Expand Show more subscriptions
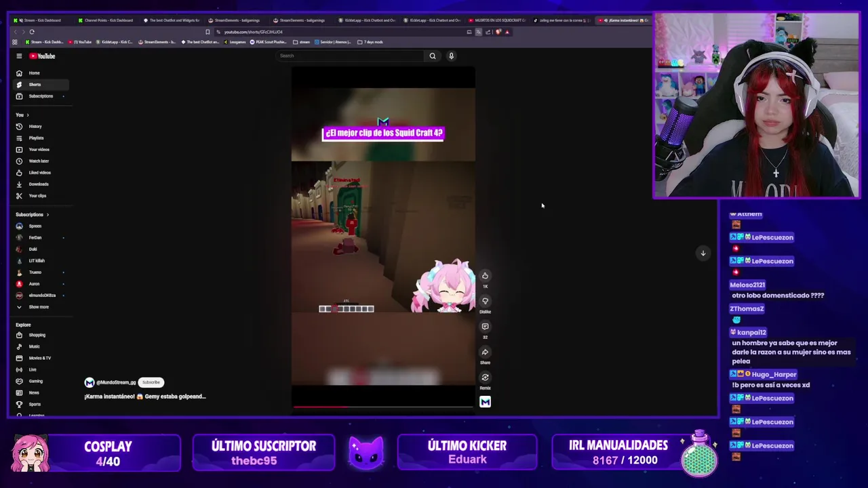Viewport: 868px width, 488px height. click(x=41, y=307)
